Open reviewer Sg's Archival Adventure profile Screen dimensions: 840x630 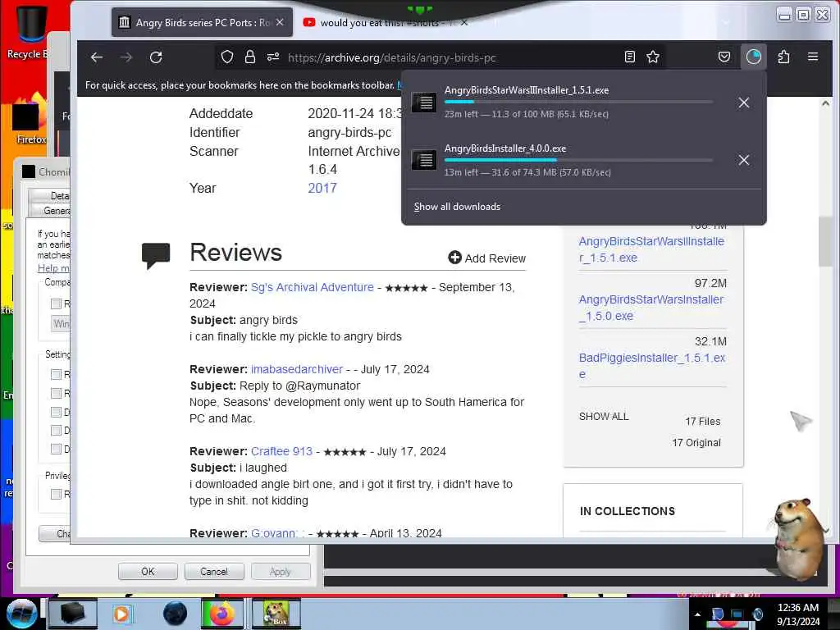pyautogui.click(x=313, y=287)
